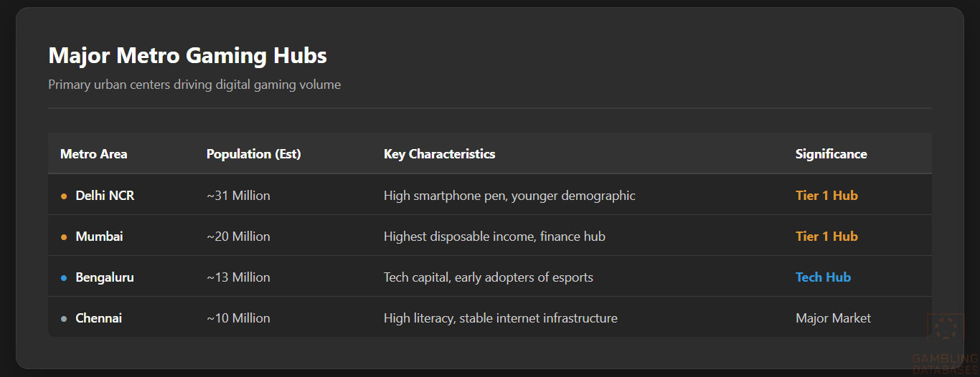Click the Delhi NCR metro name
Screen dimensions: 980x377
pyautogui.click(x=105, y=196)
